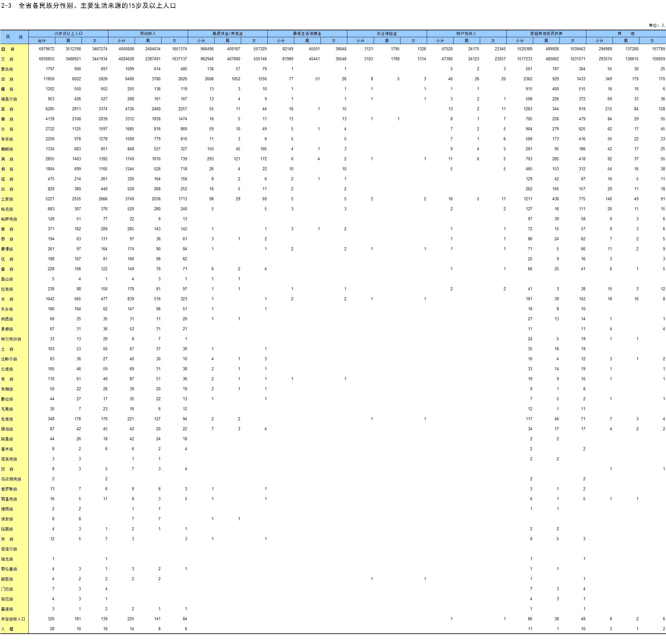Click the 乌孜别克族 row label
This screenshot has height=644, width=666.
[11, 479]
